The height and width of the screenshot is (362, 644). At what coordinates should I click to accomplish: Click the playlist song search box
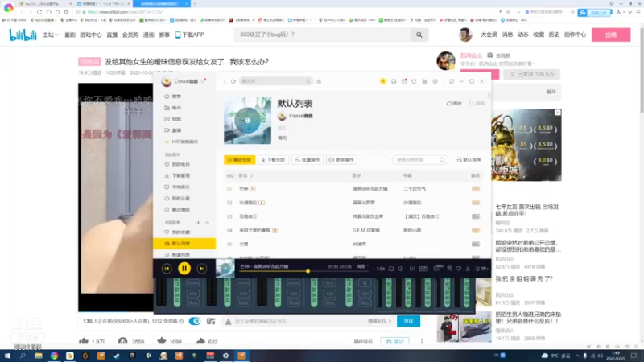pyautogui.click(x=419, y=159)
